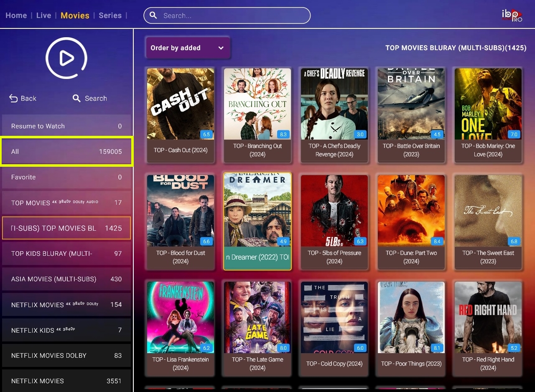Click the 8.1 rating badge on Poor Things
Screen dimensions: 535x392
tap(437, 348)
